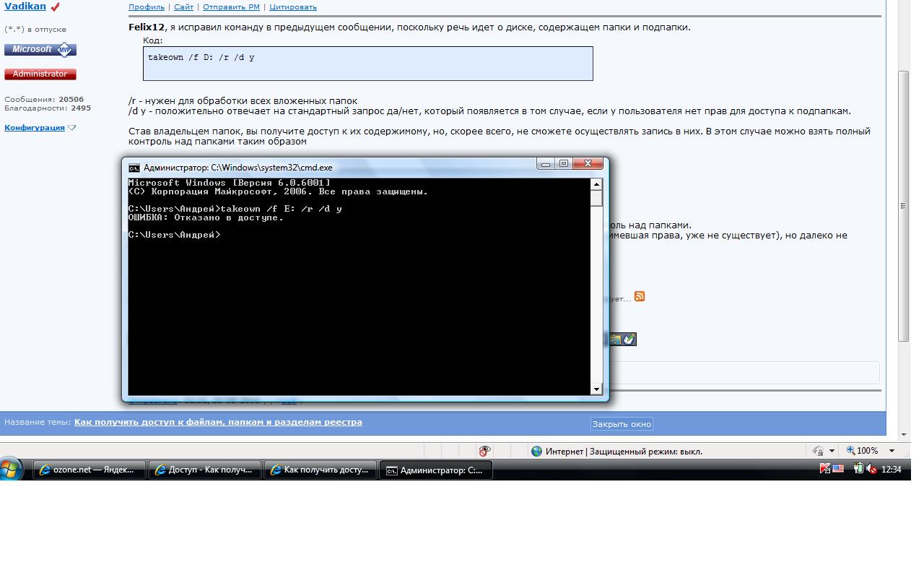
Task: Click the 'Код:' label above code box
Action: click(153, 40)
